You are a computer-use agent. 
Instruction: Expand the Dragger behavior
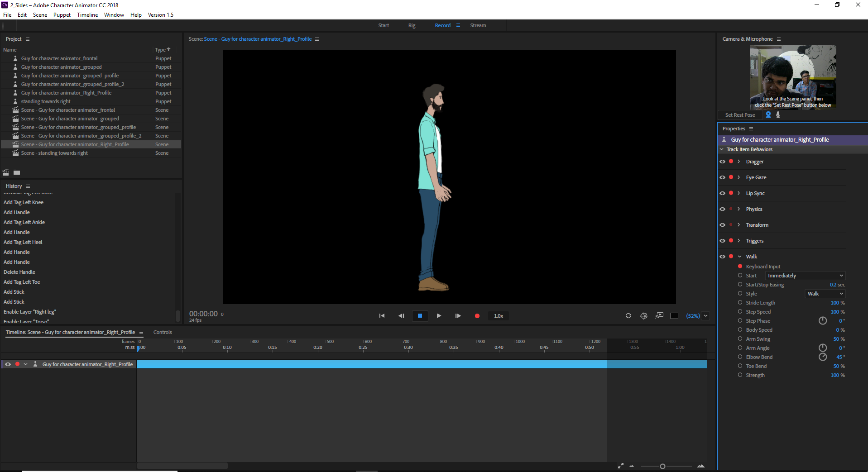[x=739, y=162]
